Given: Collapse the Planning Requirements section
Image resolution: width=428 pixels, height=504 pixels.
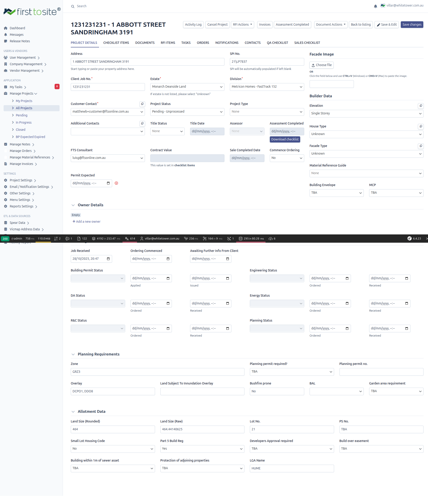Looking at the screenshot, I should pyautogui.click(x=73, y=354).
